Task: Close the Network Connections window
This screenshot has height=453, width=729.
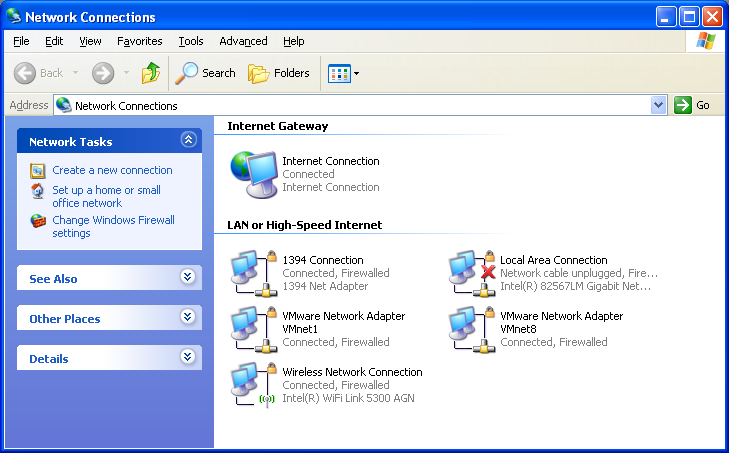Action: click(x=712, y=17)
